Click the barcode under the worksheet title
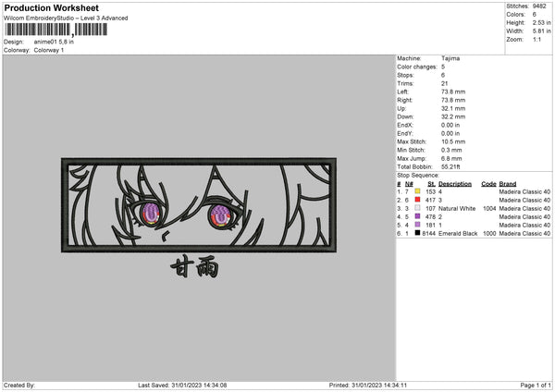Image resolution: width=555 pixels, height=392 pixels. click(x=55, y=30)
